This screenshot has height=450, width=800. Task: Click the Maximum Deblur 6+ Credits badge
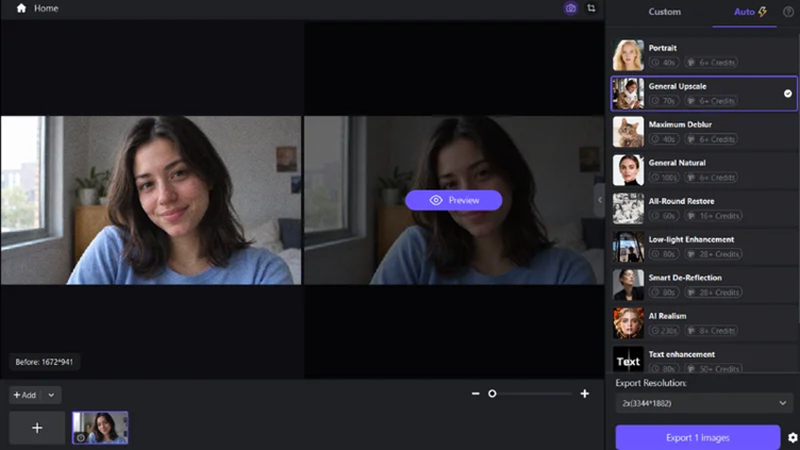pyautogui.click(x=712, y=139)
